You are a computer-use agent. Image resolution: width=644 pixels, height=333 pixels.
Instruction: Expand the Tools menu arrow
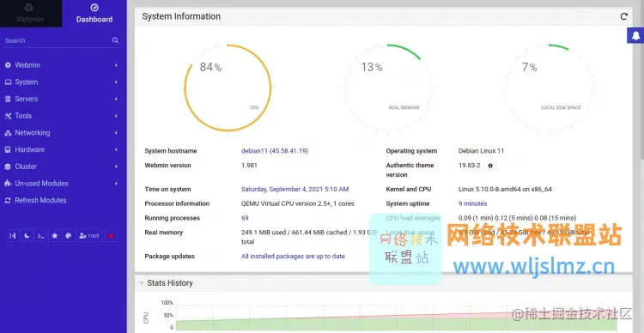(x=116, y=116)
